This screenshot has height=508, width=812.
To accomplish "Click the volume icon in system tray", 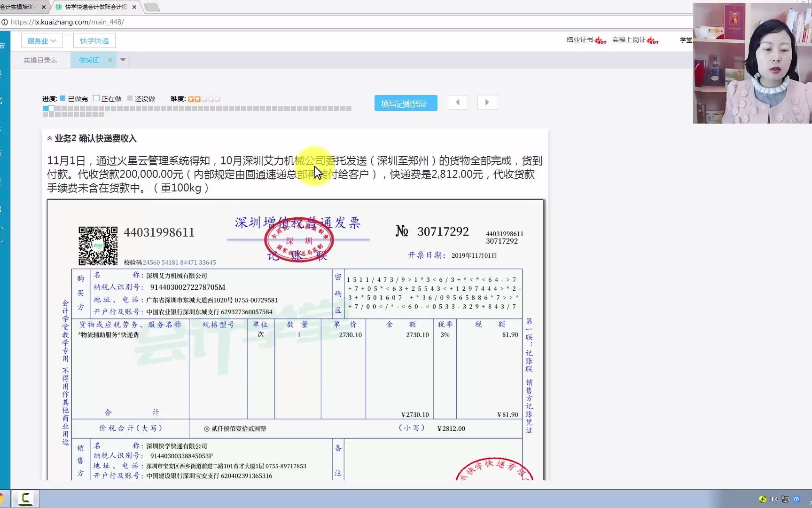I will tap(773, 499).
